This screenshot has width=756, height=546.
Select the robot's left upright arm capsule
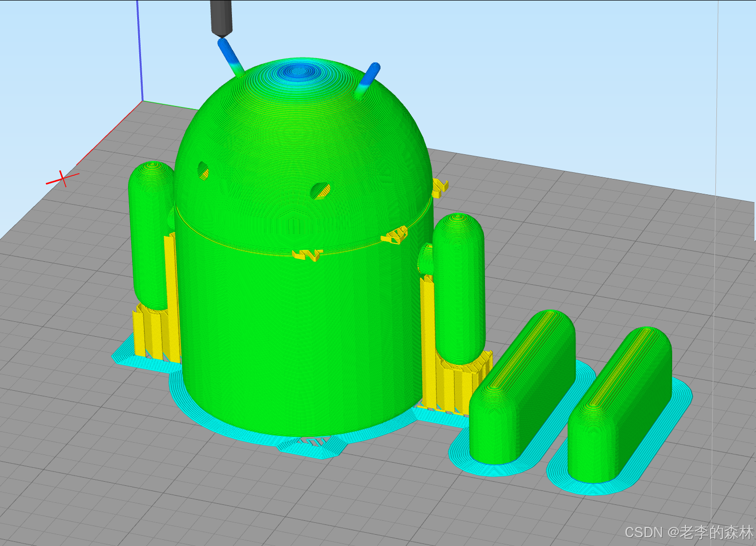point(151,235)
